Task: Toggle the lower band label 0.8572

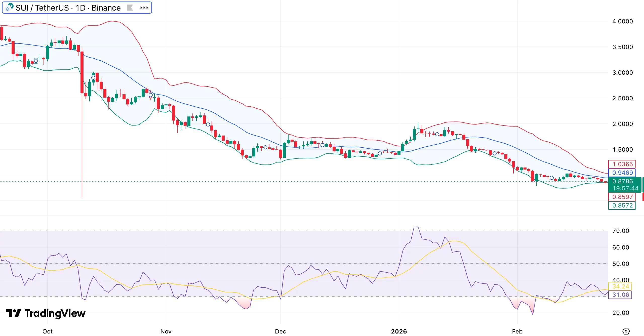Action: point(622,205)
